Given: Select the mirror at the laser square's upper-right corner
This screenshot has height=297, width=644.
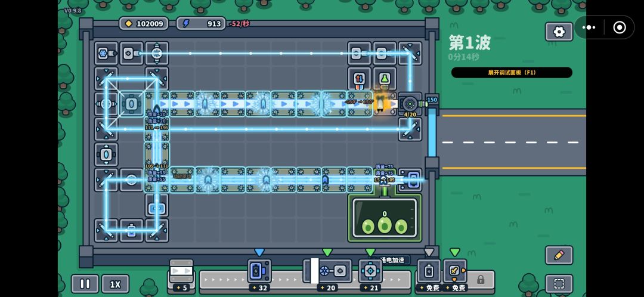Looking at the screenshot, I should [157, 79].
